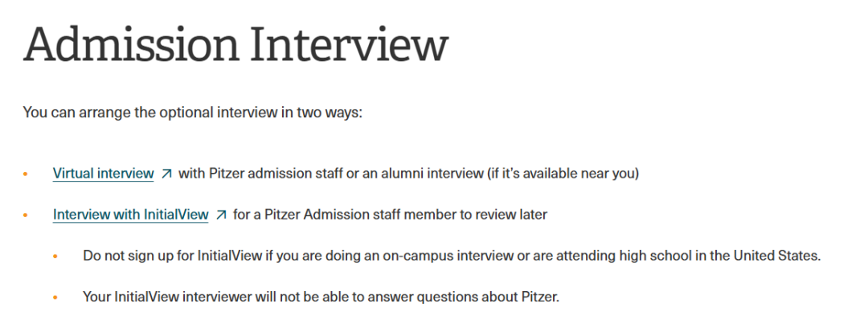Click the orange bullet before Virtual interview

25,174
